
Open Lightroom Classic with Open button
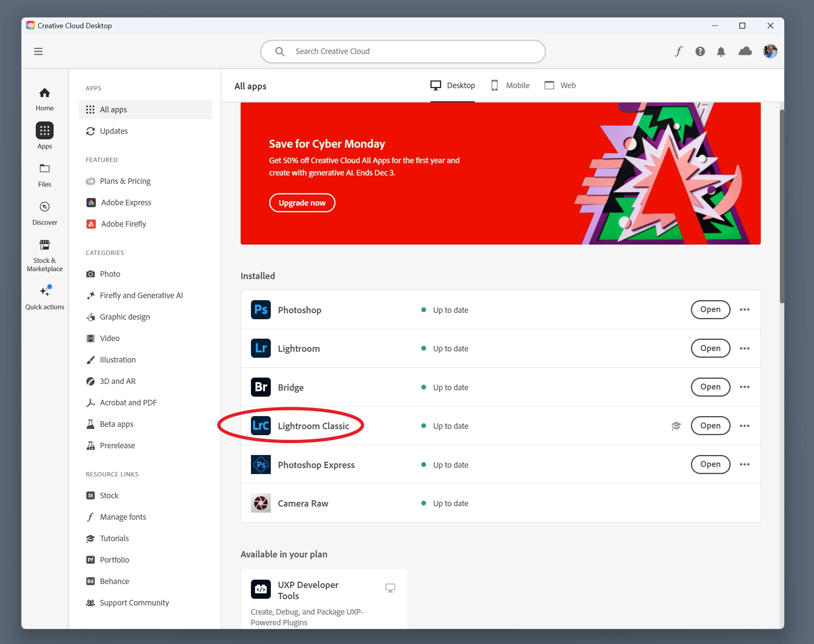tap(710, 426)
